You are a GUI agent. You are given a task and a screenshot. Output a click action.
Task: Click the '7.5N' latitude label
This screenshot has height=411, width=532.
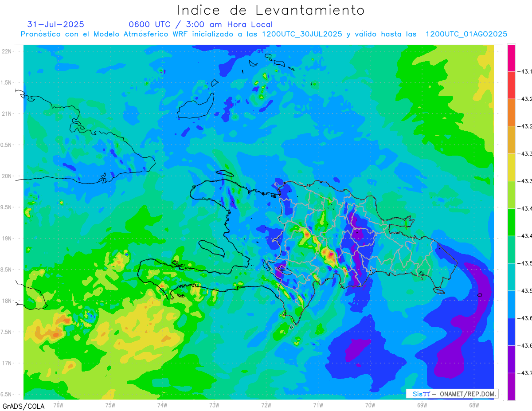coord(7,332)
